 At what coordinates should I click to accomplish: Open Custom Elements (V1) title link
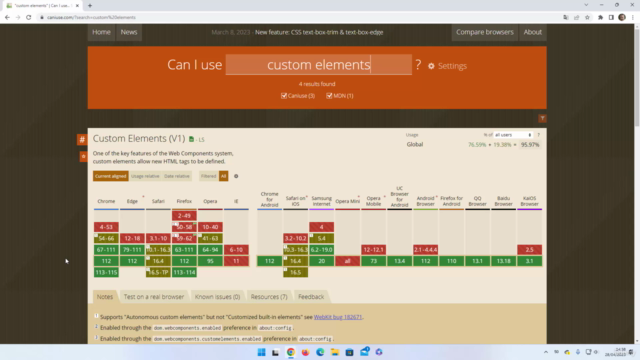click(139, 139)
